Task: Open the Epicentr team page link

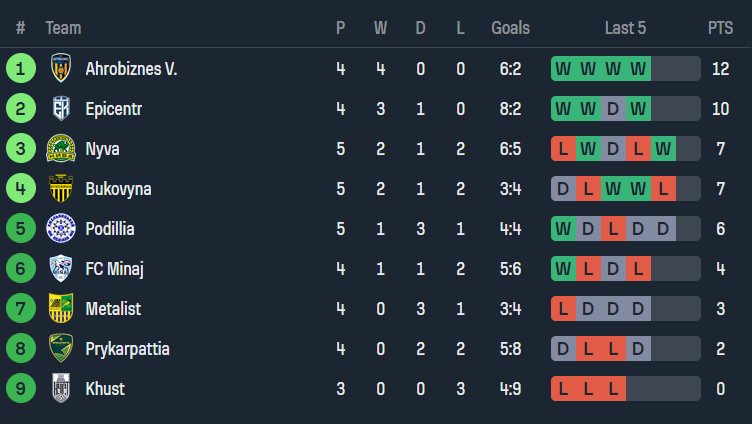Action: [x=113, y=109]
